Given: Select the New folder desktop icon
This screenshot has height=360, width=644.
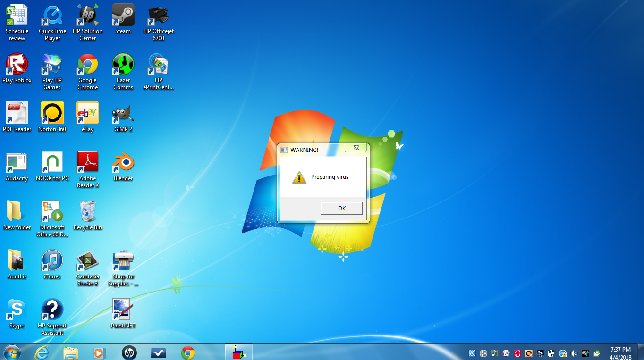Looking at the screenshot, I should pos(17,216).
